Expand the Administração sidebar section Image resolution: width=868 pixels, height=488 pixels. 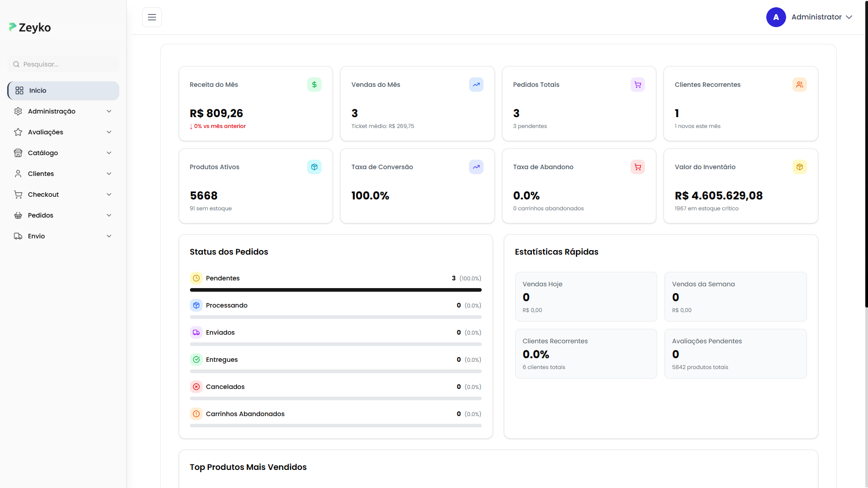63,111
